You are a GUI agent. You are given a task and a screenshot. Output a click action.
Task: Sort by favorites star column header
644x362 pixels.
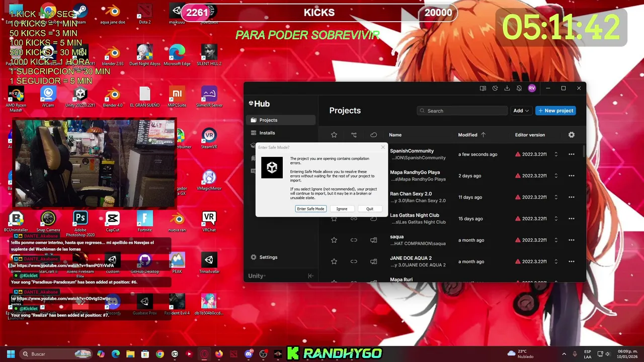(334, 135)
